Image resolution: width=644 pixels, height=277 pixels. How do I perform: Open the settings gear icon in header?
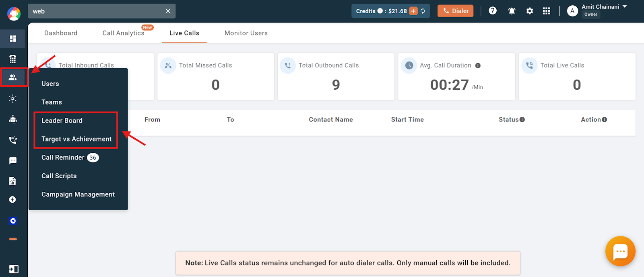[x=530, y=11]
